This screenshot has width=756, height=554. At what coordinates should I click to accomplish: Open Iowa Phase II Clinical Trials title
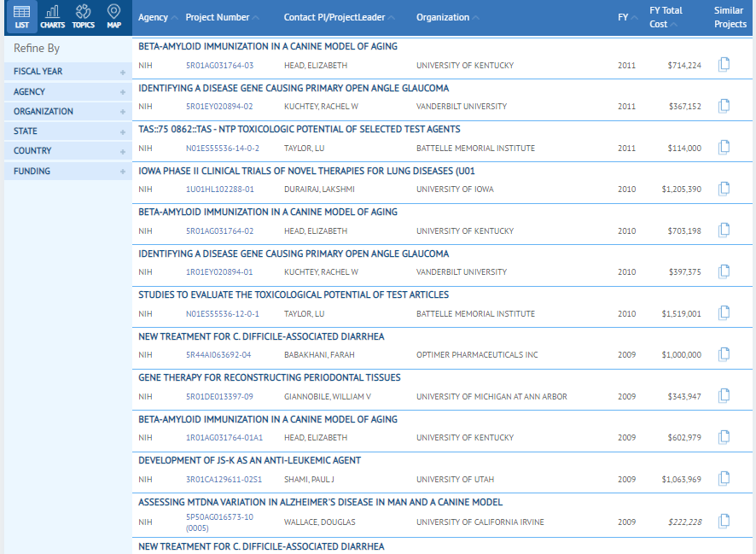[306, 172]
